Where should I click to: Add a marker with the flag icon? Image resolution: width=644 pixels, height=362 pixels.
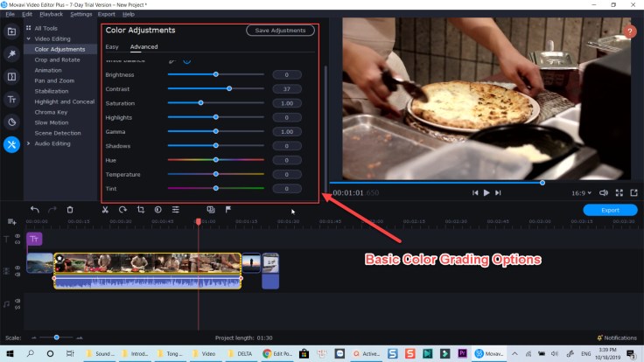[228, 210]
